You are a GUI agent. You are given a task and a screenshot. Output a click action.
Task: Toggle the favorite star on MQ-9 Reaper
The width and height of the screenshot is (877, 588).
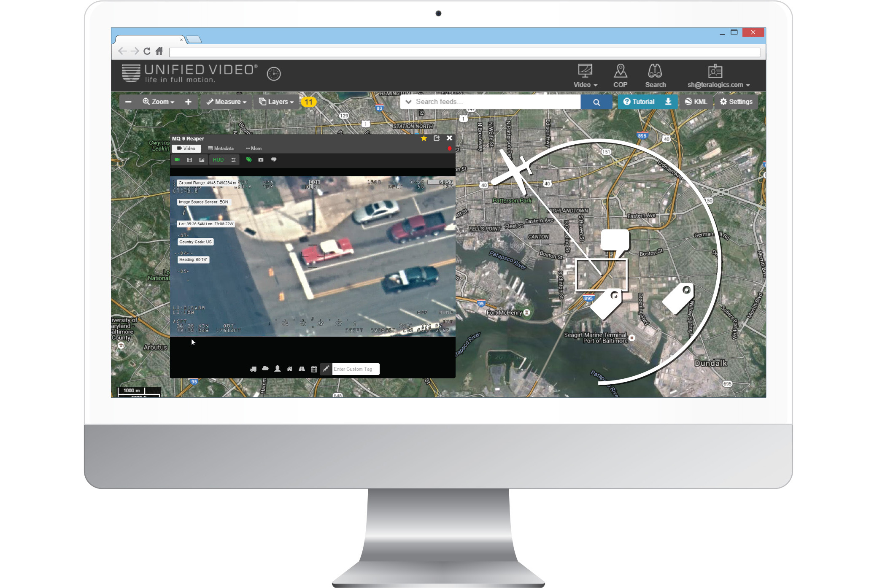[x=424, y=138]
